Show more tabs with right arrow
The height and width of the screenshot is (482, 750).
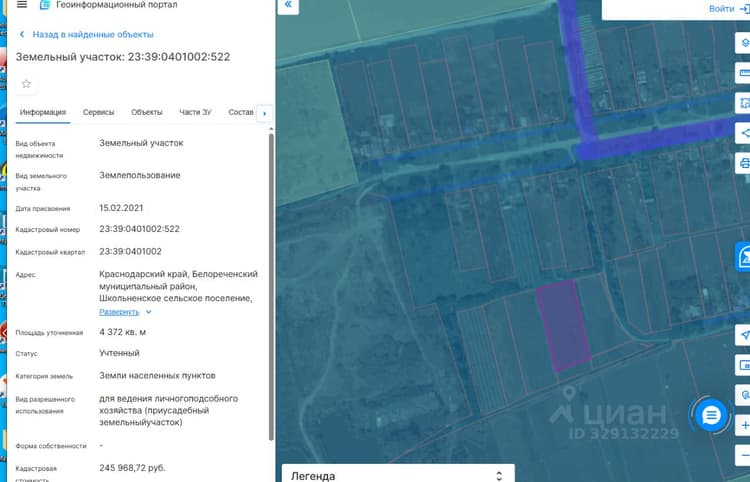(265, 114)
